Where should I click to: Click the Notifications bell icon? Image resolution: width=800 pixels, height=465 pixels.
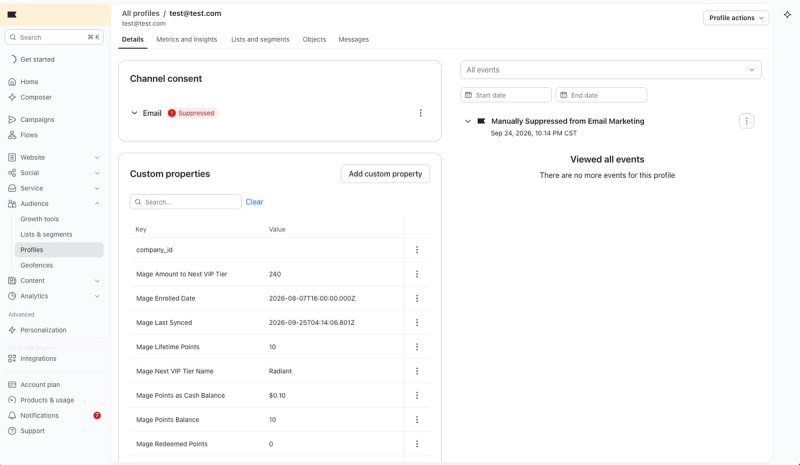(12, 415)
